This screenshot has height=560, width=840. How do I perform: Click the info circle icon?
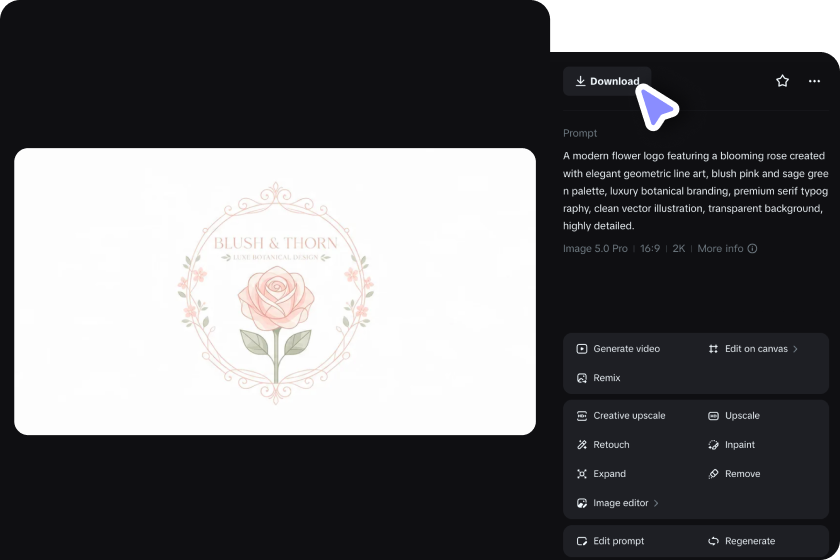(752, 249)
